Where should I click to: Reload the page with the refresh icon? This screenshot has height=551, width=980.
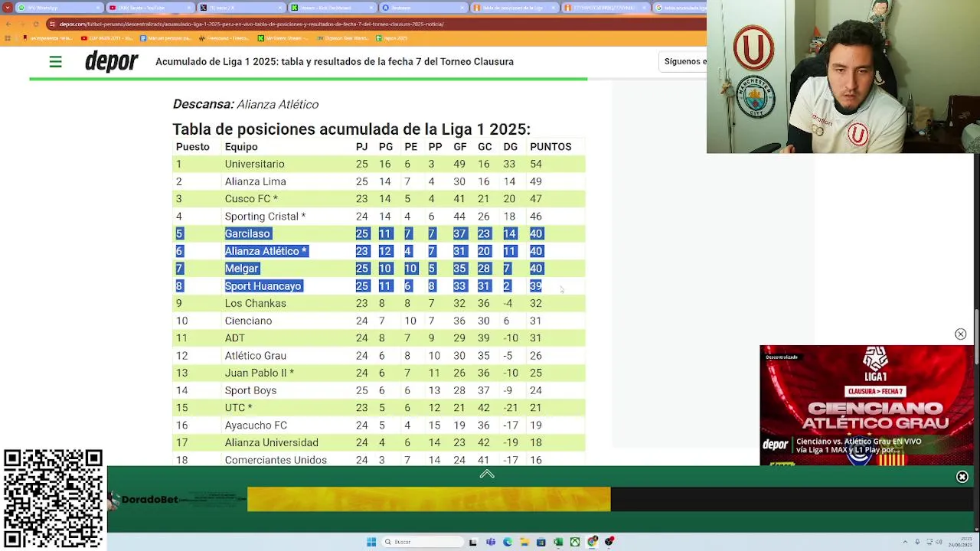pyautogui.click(x=36, y=24)
